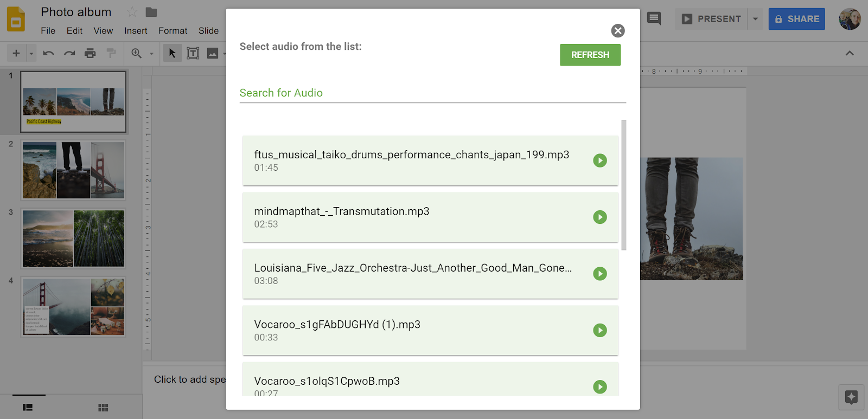Screen dimensions: 868x419
Task: Play the Louisiana Five Jazz Orchestra track
Action: pos(599,274)
